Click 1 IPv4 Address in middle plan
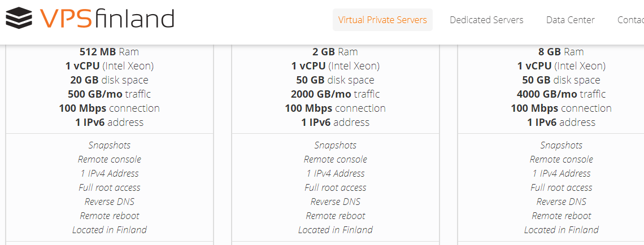 pyautogui.click(x=335, y=174)
